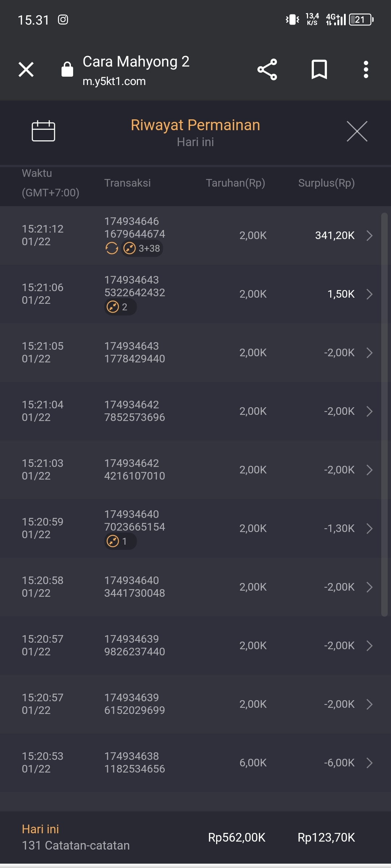Close the browser tab with X icon
The height and width of the screenshot is (868, 391).
pos(26,69)
